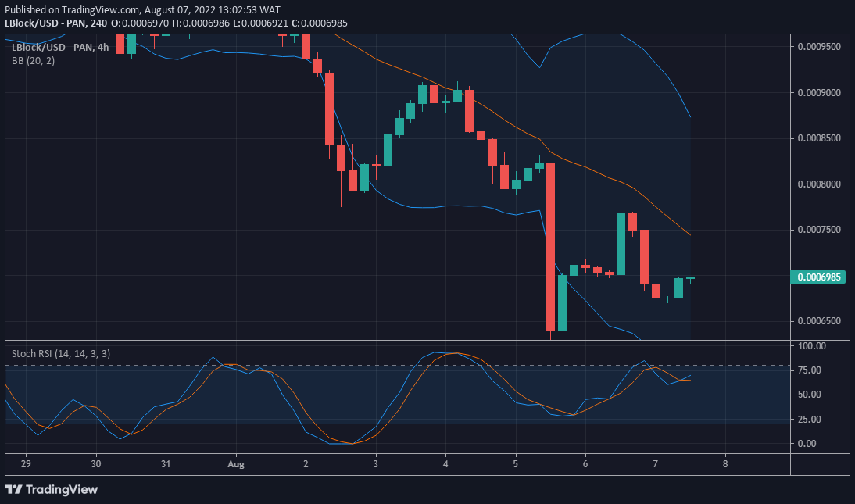Click the latest small green candle
855x504 pixels.
click(x=690, y=278)
